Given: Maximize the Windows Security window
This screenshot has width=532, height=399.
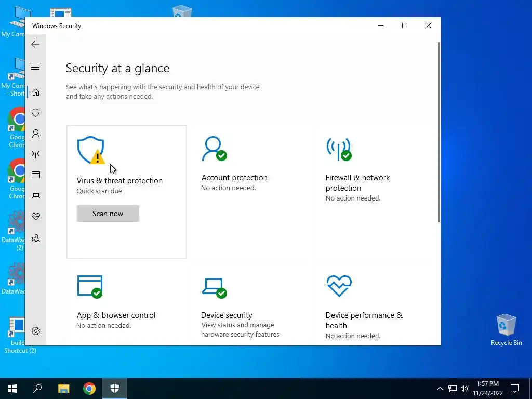Looking at the screenshot, I should pyautogui.click(x=404, y=26).
